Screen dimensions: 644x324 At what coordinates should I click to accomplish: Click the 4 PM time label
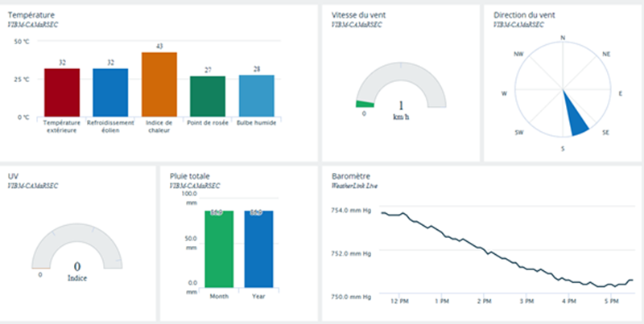pos(569,301)
